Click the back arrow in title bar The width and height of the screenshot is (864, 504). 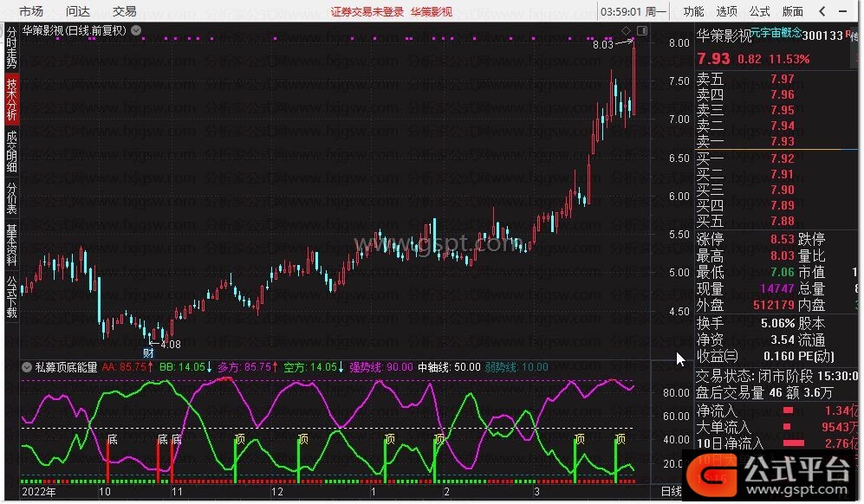(x=822, y=11)
